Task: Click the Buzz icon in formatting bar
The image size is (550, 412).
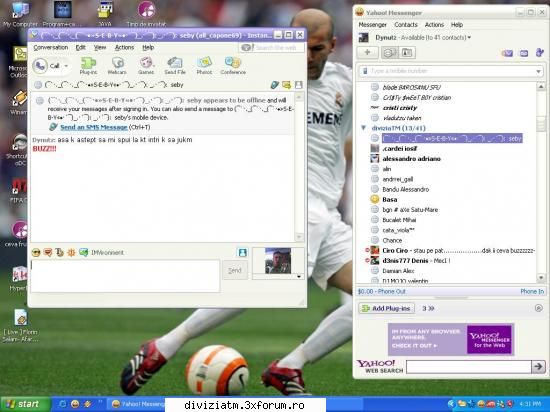Action: (x=71, y=252)
